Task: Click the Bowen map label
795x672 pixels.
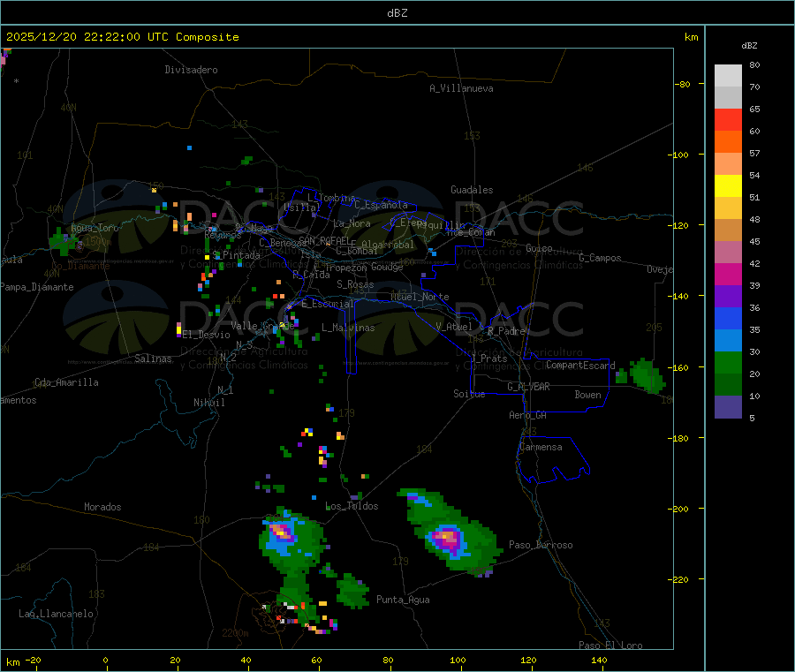Action: click(587, 394)
